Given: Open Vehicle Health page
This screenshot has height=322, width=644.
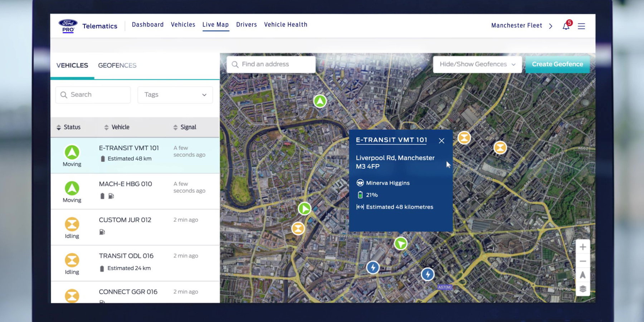Looking at the screenshot, I should pos(286,25).
